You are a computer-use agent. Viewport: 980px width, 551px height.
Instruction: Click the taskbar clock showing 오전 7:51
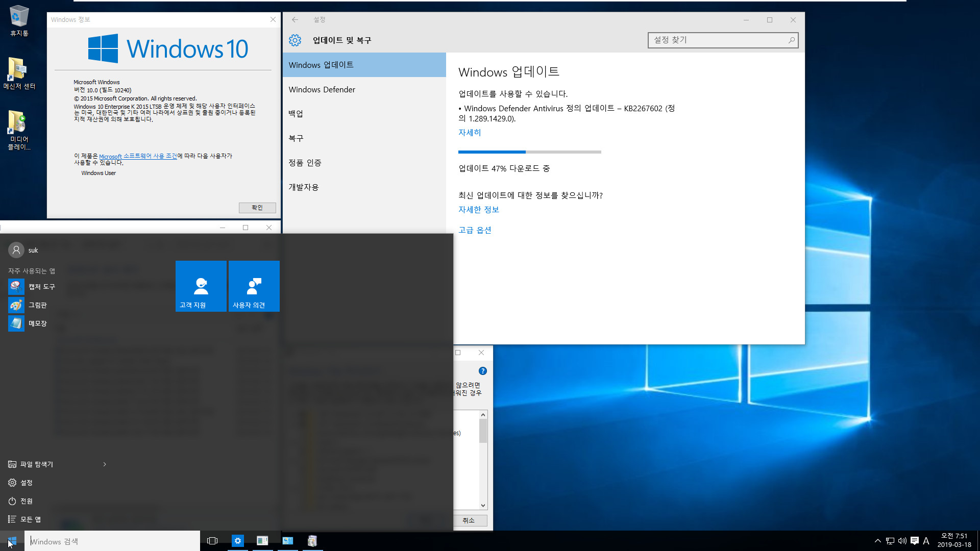954,540
